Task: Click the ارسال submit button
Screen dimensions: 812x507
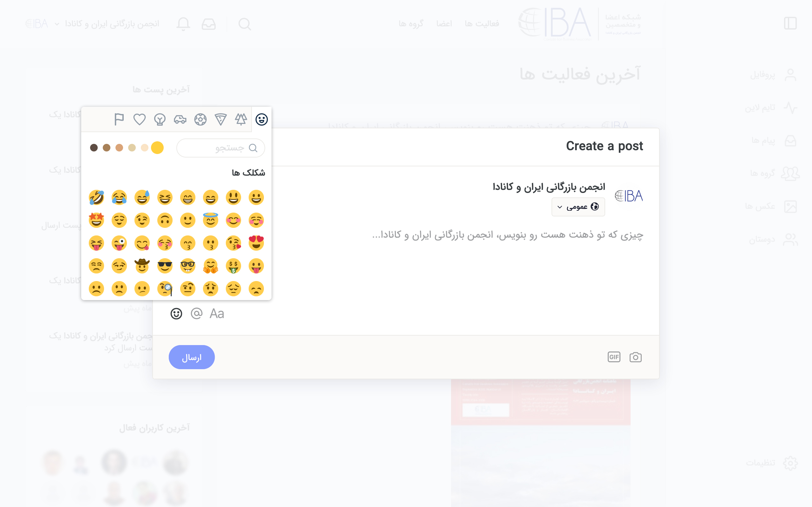Action: point(192,357)
